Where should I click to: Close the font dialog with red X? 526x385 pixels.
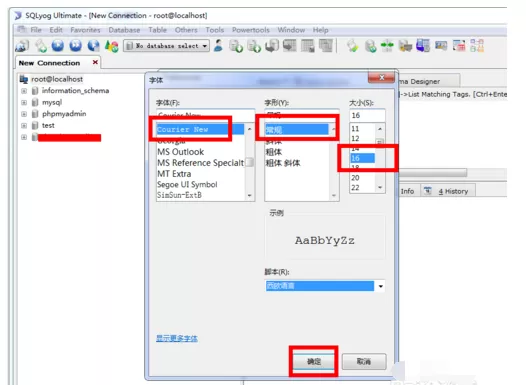coord(381,77)
